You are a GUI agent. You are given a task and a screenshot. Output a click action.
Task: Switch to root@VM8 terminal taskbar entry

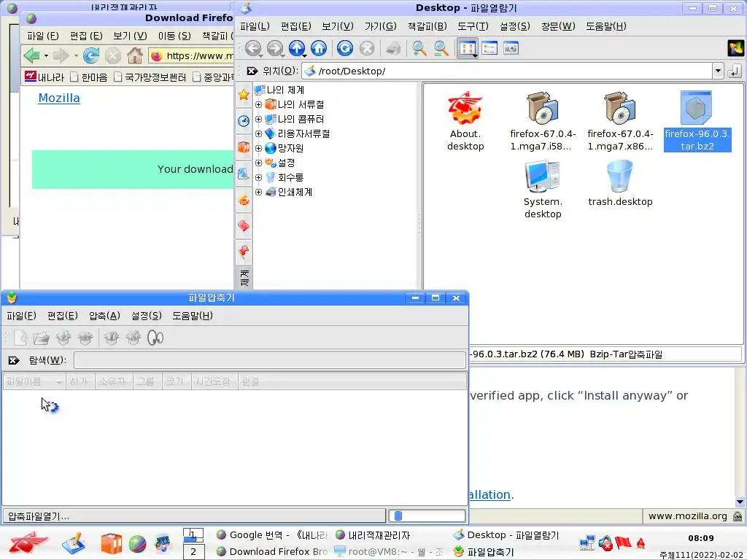(x=390, y=552)
